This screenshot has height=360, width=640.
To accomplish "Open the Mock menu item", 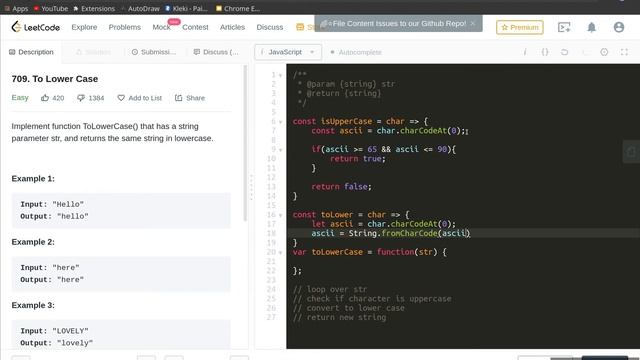I will 161,27.
